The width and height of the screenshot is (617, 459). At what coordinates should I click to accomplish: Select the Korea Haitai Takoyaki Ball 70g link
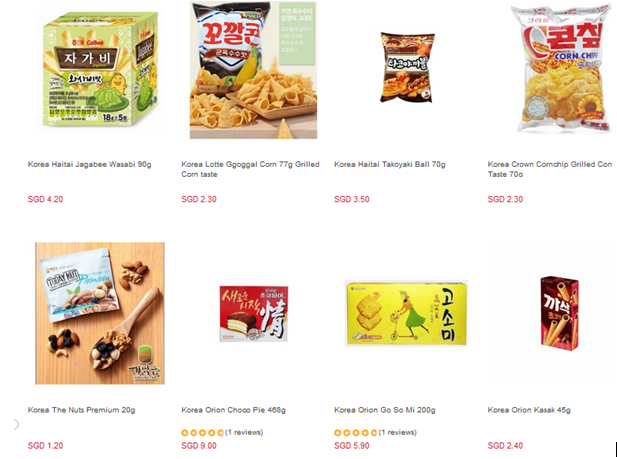coord(390,164)
